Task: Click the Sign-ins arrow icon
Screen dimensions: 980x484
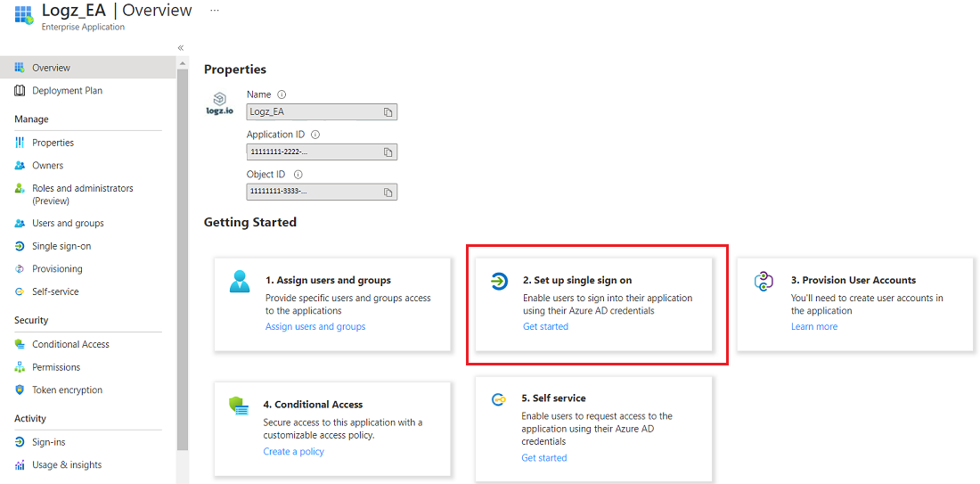Action: (20, 442)
